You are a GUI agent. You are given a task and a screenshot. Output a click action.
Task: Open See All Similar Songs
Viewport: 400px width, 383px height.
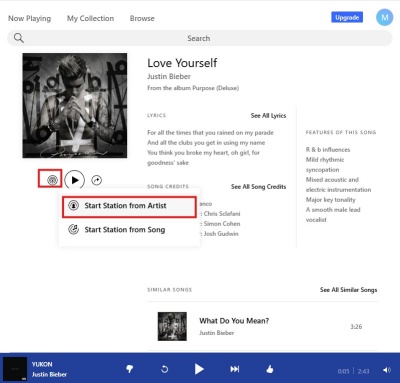349,290
